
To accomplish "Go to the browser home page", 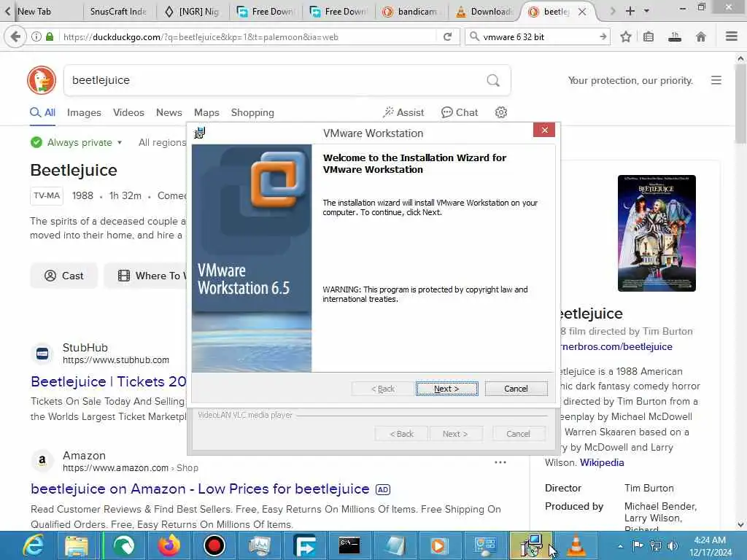I will [701, 36].
